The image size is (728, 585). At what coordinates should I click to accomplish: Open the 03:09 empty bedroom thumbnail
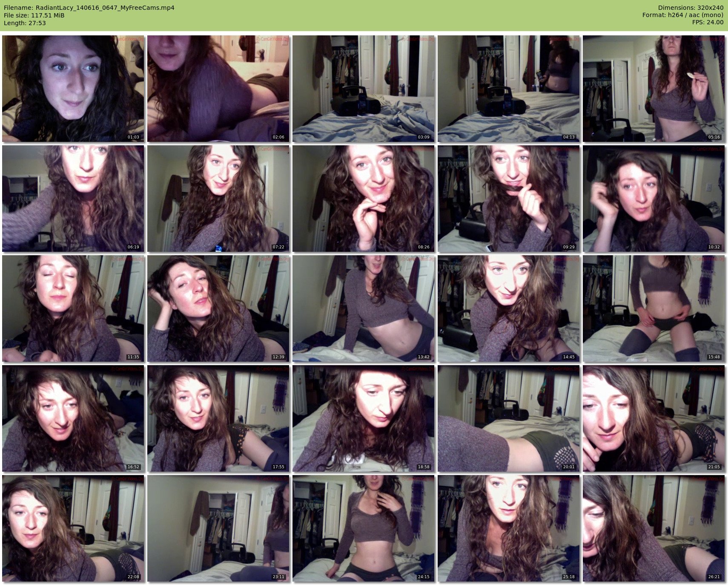(364, 89)
